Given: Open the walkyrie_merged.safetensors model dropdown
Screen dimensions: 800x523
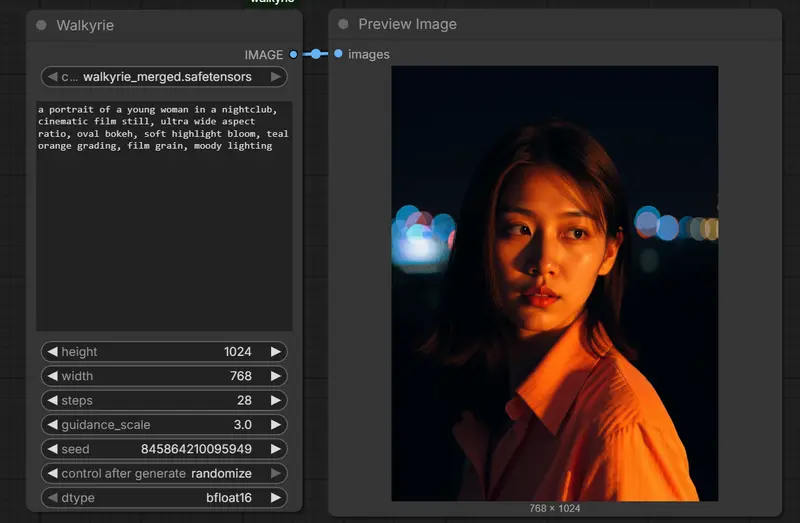Looking at the screenshot, I should pyautogui.click(x=164, y=77).
